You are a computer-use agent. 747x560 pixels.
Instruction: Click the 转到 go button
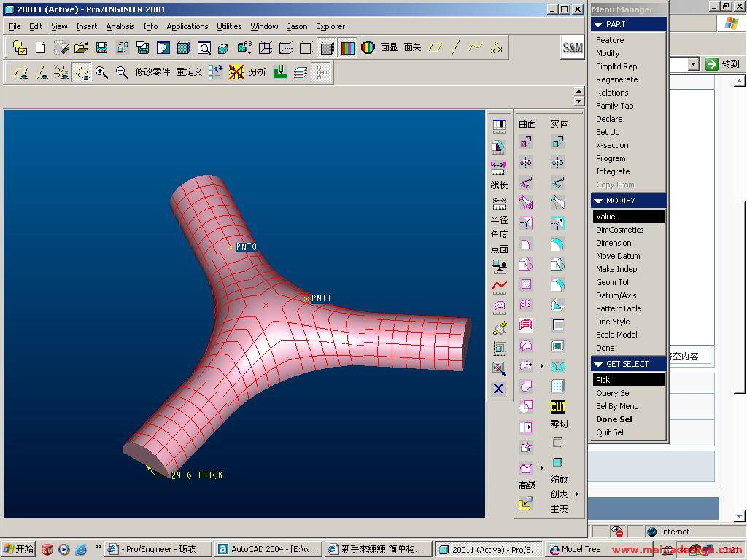722,64
